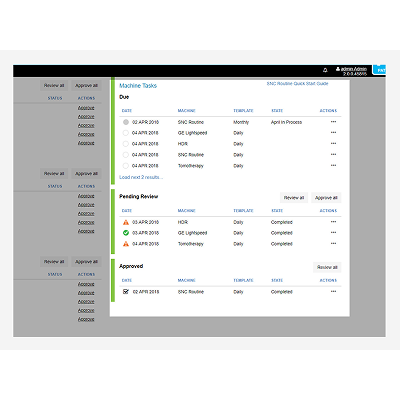This screenshot has width=400, height=400.
Task: Sort Pending Review table by DATE header
Action: tap(127, 211)
